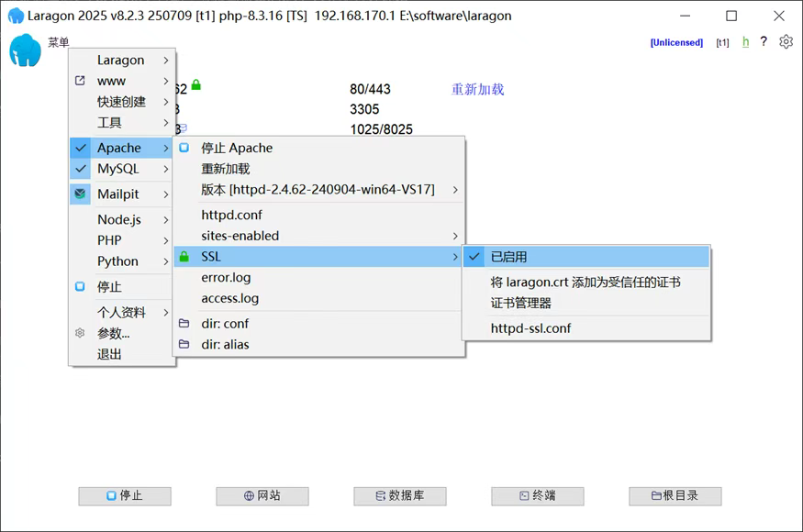Image resolution: width=803 pixels, height=532 pixels.
Task: Open Mailpit menu label
Action: (118, 194)
